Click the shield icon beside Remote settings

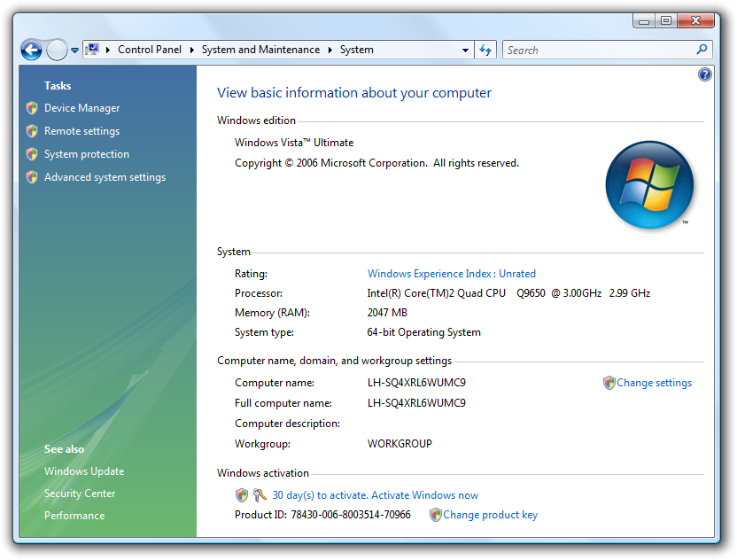[x=32, y=131]
